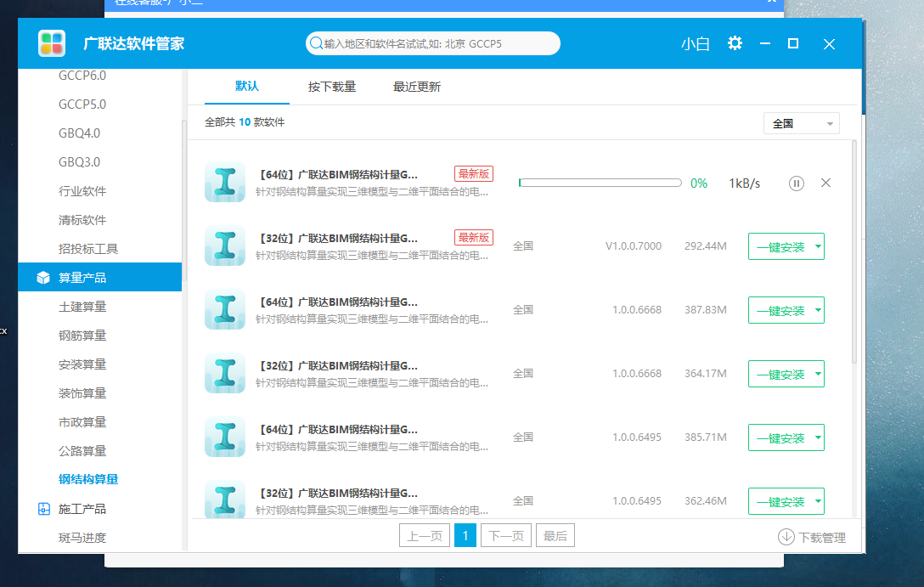
Task: Open 市政算量 in the sidebar
Action: [82, 422]
